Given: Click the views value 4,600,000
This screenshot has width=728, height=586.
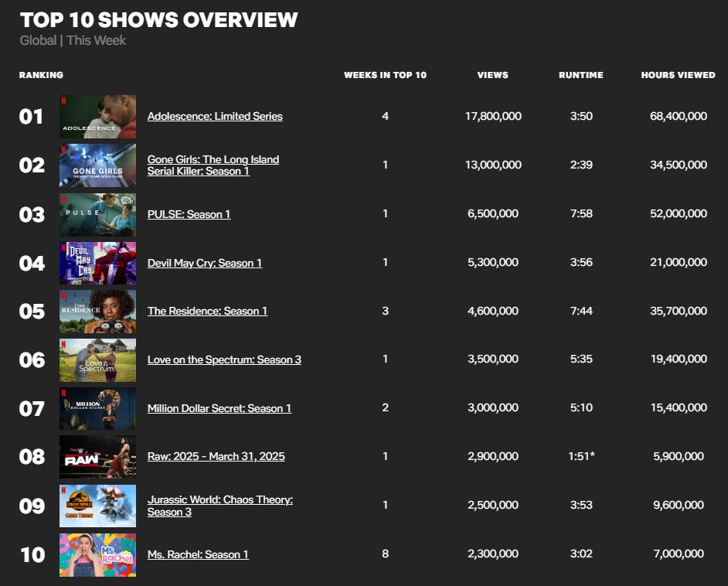Looking at the screenshot, I should 493,311.
